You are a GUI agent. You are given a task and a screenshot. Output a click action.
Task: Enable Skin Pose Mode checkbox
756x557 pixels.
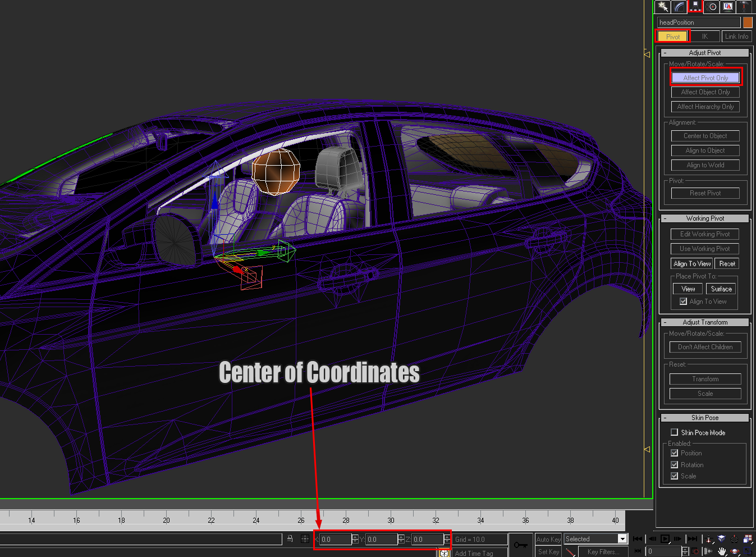[674, 432]
